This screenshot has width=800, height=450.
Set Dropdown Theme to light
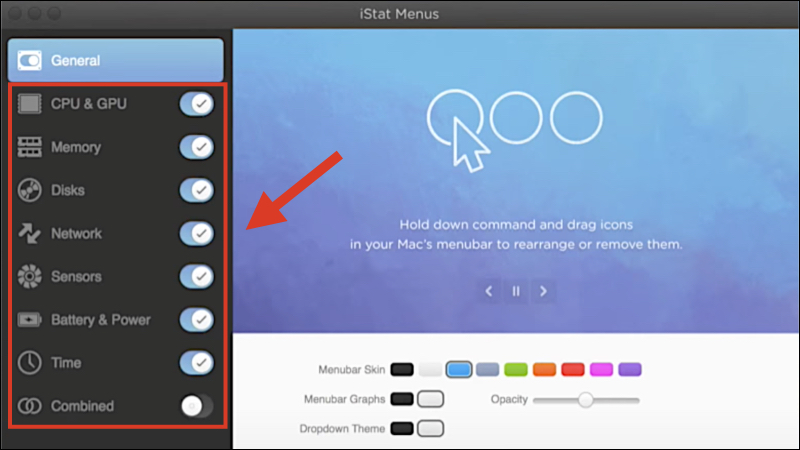(431, 429)
